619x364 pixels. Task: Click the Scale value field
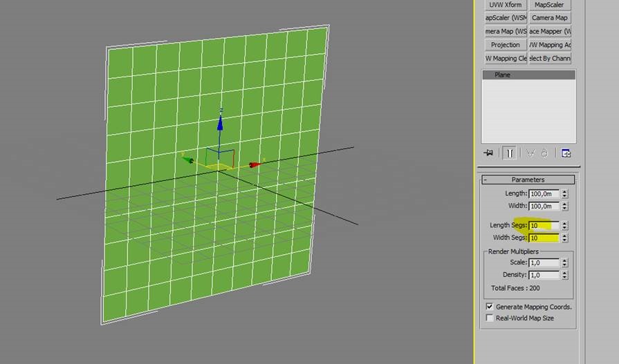click(x=543, y=262)
